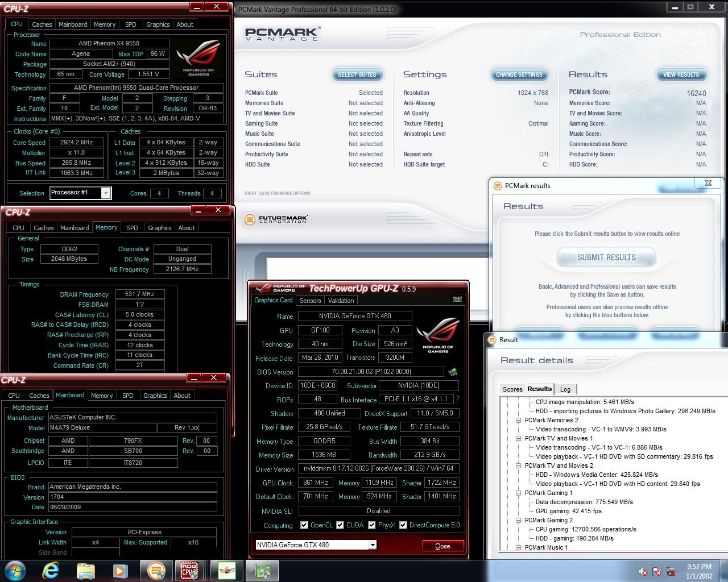The width and height of the screenshot is (728, 582).
Task: Click the PCMark Vantage logo
Action: pyautogui.click(x=283, y=34)
